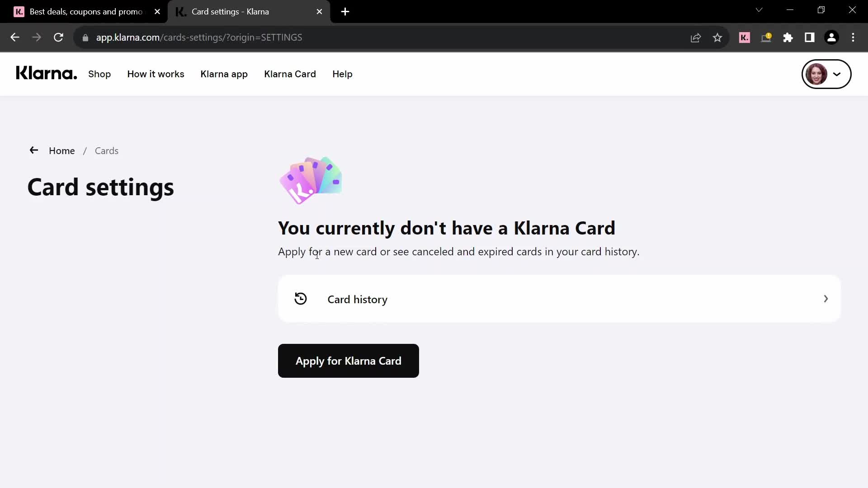Viewport: 868px width, 488px height.
Task: Click the Card history clock icon
Action: 301,299
